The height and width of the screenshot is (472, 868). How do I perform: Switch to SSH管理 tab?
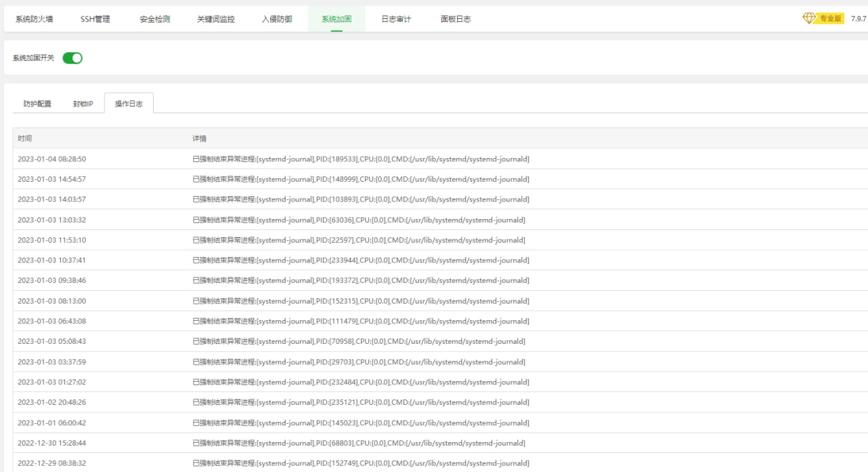(x=95, y=19)
